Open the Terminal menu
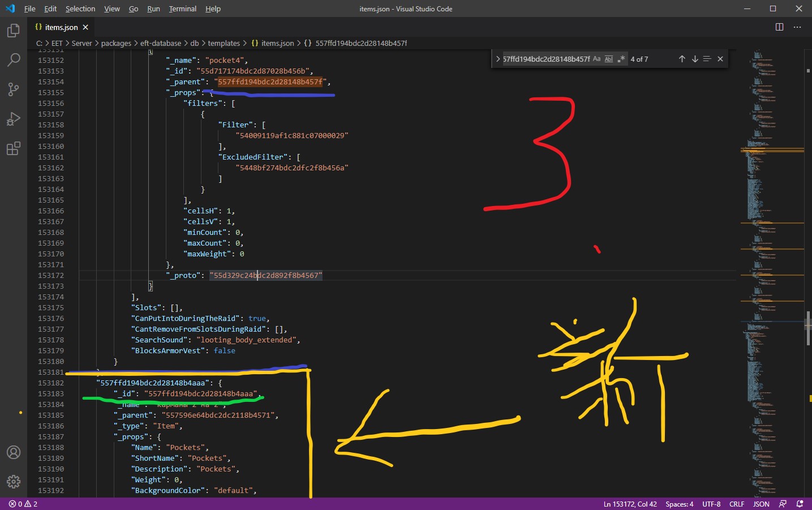812x510 pixels. [x=183, y=8]
